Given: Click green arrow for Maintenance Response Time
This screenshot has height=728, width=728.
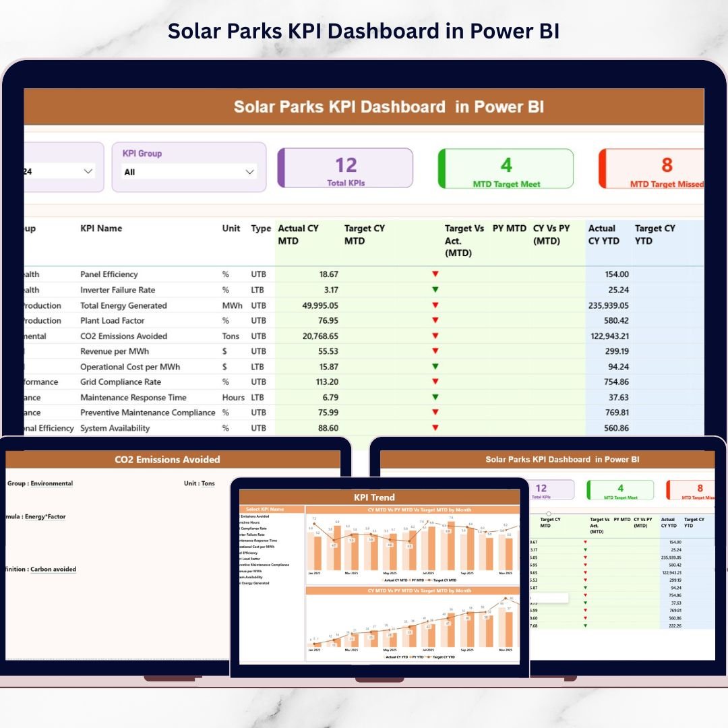Looking at the screenshot, I should 435,397.
